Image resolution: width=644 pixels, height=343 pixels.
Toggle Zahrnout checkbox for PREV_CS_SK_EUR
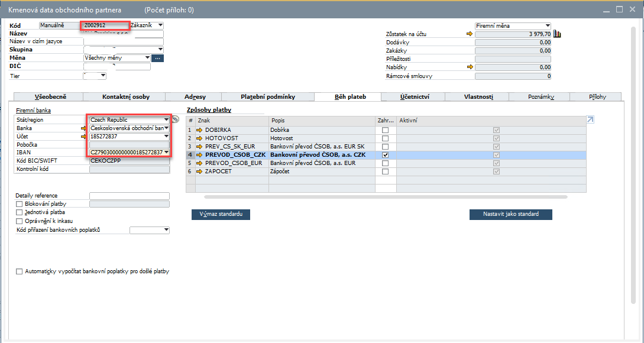point(385,147)
